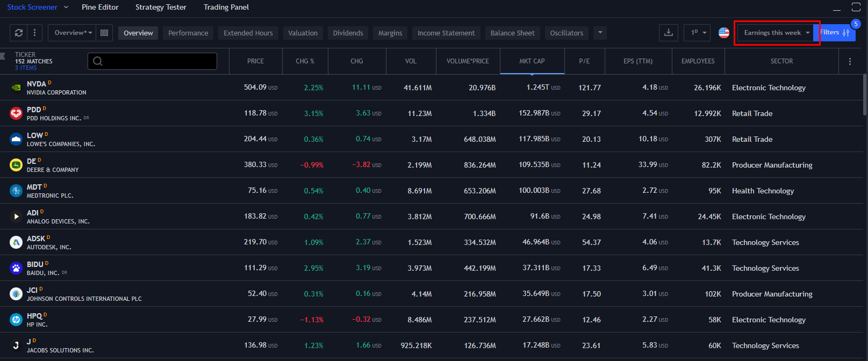This screenshot has height=361, width=868.
Task: Sort by PRICE column header
Action: (x=256, y=61)
